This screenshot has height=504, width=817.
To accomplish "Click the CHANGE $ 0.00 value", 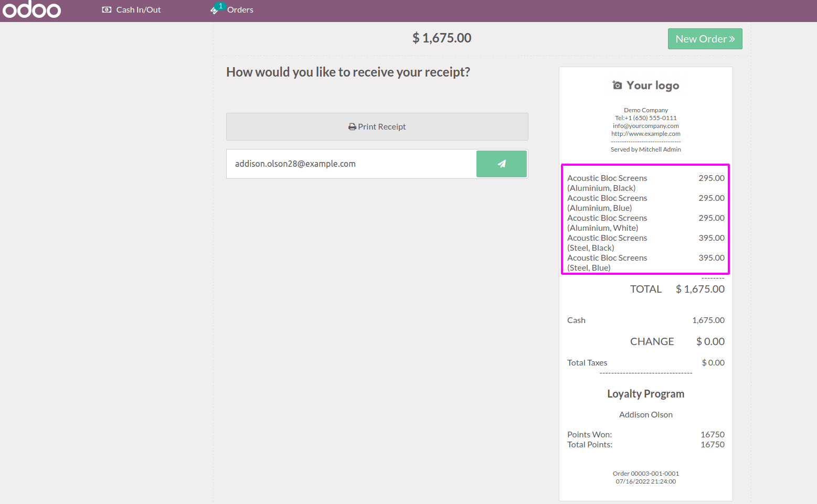I will (x=710, y=341).
